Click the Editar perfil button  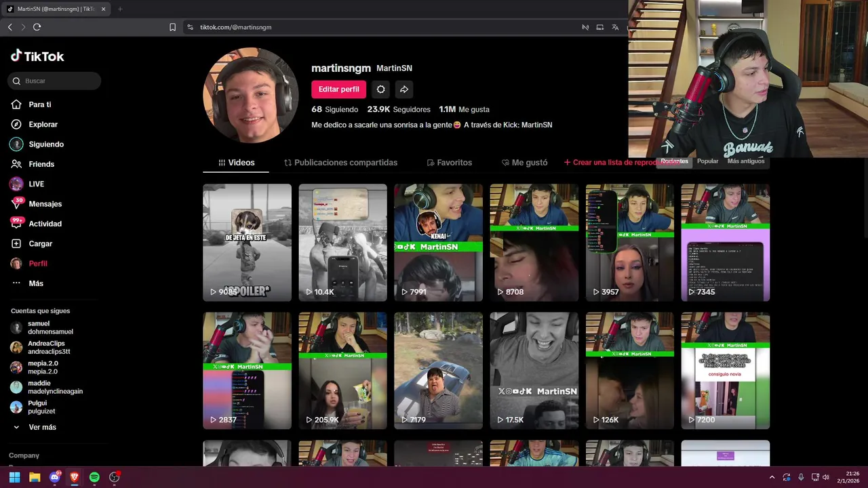pos(338,89)
